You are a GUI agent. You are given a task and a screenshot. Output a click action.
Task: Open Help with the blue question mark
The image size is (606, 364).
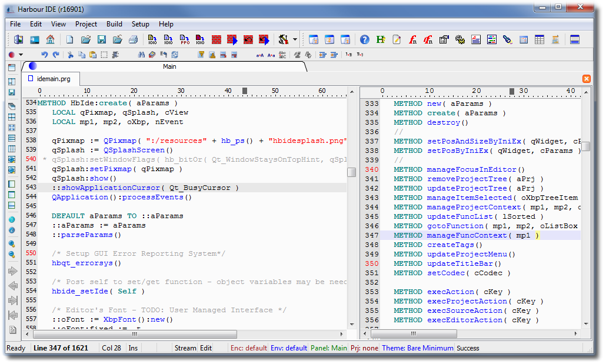pyautogui.click(x=365, y=40)
